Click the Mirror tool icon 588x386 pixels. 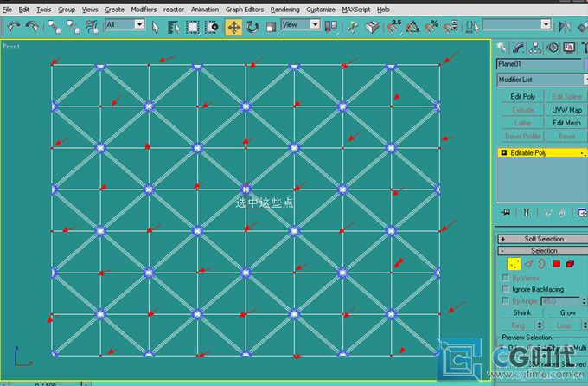[x=565, y=27]
